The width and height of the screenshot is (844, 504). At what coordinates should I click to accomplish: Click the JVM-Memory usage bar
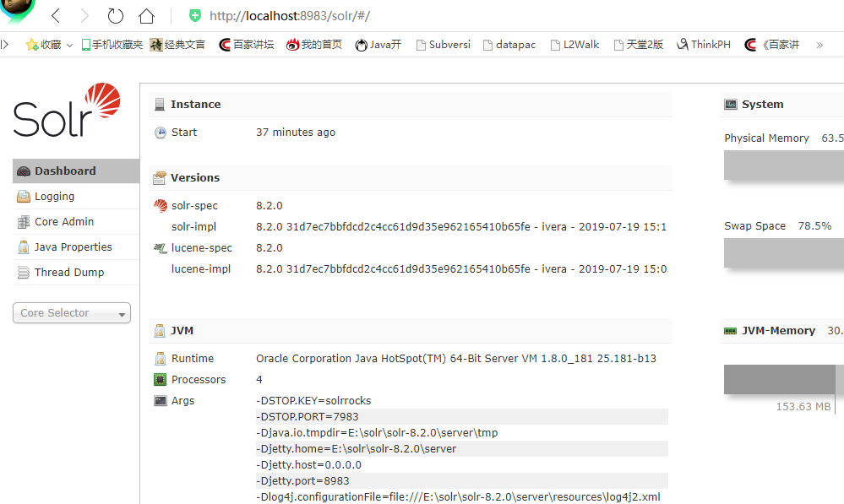coord(784,379)
